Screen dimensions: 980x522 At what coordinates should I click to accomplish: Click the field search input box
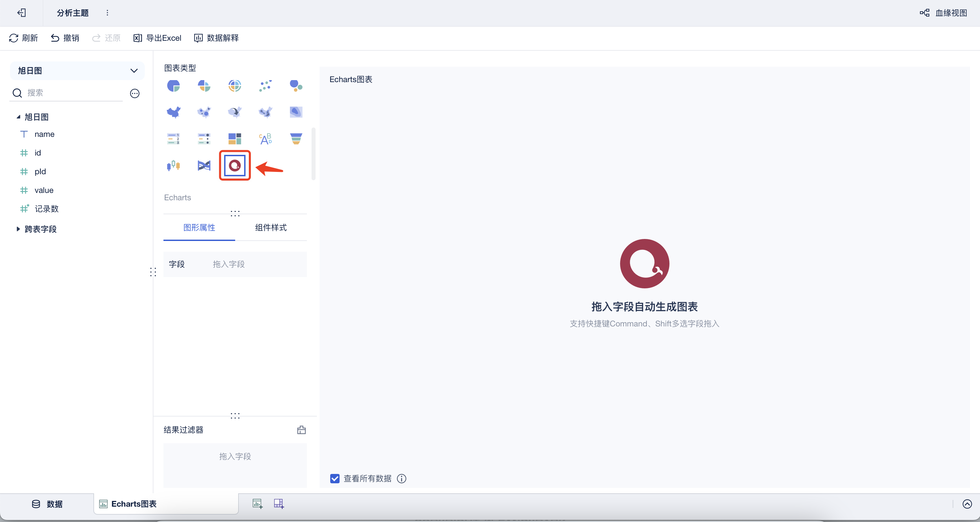point(72,92)
